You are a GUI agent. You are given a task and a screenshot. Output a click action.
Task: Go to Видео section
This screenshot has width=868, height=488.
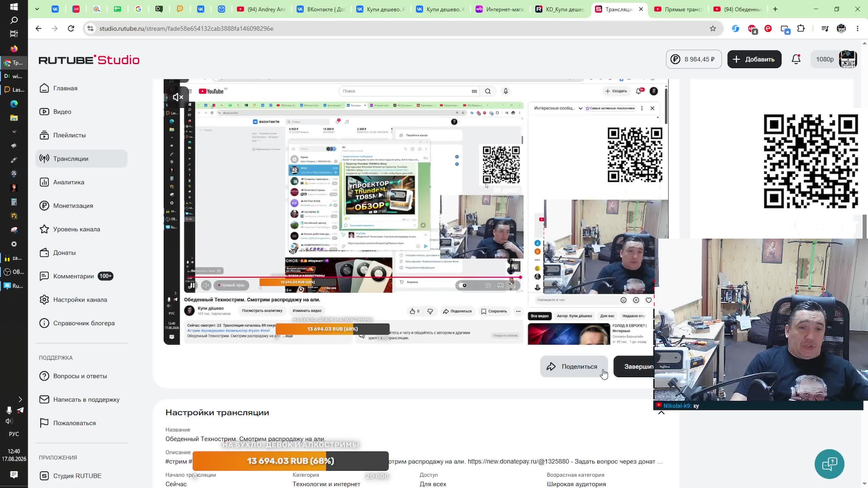[x=81, y=111]
